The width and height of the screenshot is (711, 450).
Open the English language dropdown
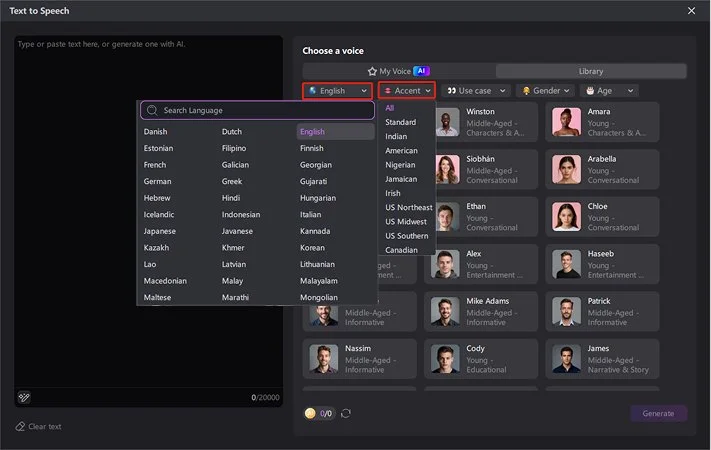pos(338,91)
